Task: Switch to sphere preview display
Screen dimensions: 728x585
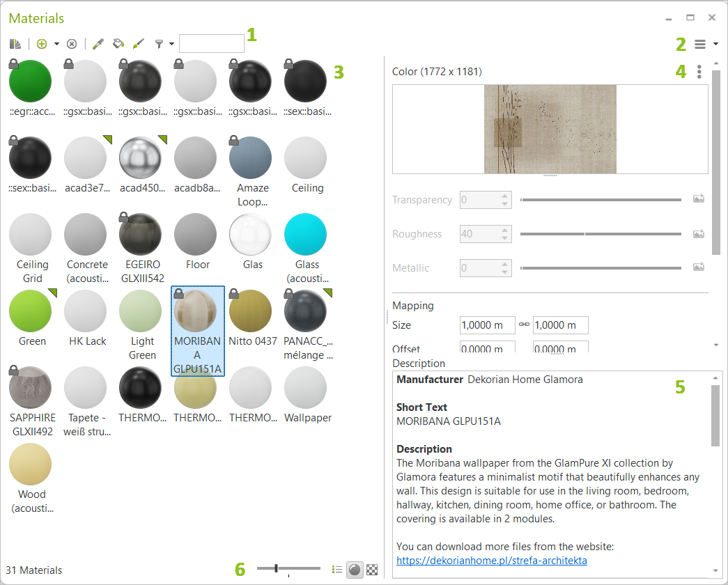Action: 355,569
